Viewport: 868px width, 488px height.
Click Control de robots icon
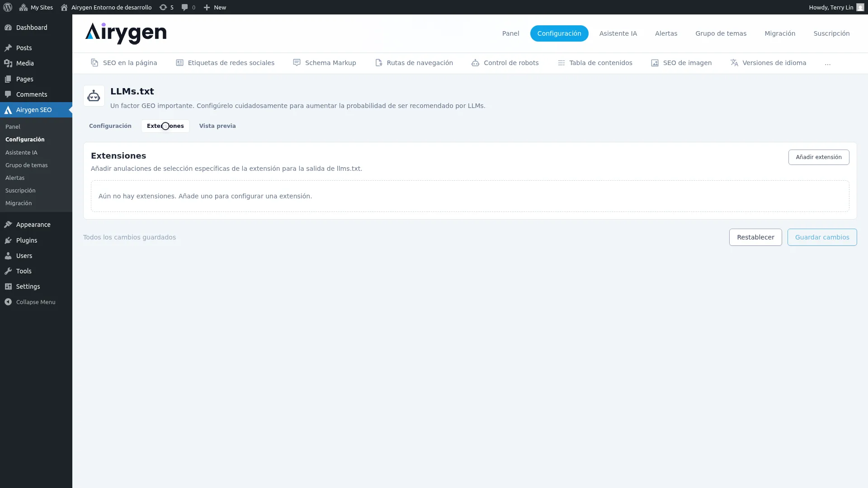[475, 63]
